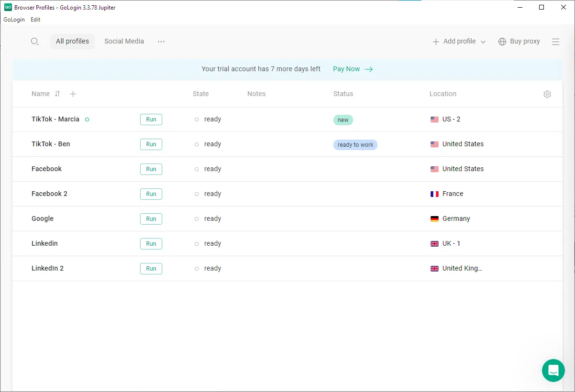
Task: Switch to All profiles tab
Action: click(x=73, y=42)
